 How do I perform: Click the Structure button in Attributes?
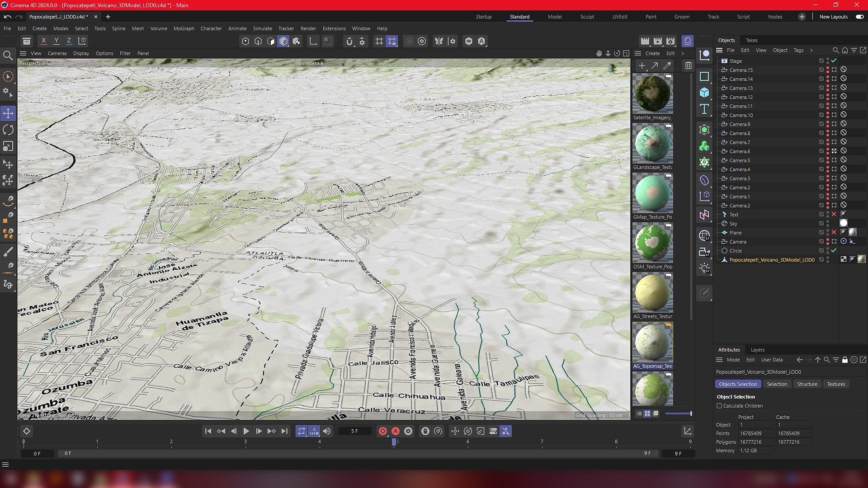click(x=807, y=384)
